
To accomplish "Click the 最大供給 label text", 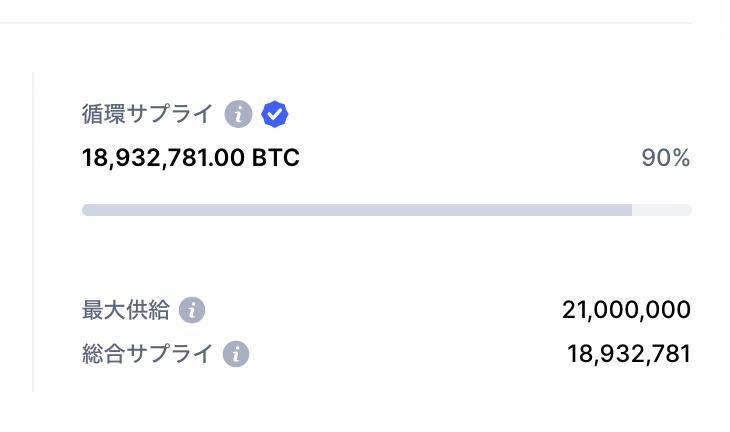I will [126, 310].
